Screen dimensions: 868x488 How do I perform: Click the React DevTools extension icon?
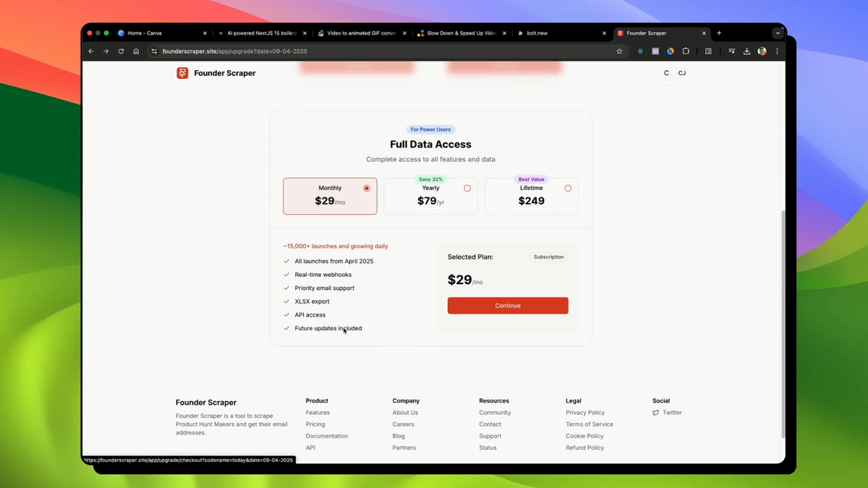click(x=639, y=51)
